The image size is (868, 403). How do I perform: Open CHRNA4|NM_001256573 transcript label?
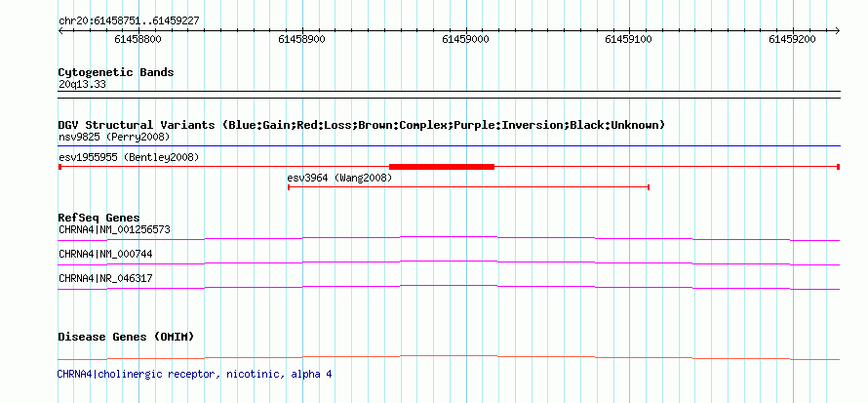[x=114, y=229]
